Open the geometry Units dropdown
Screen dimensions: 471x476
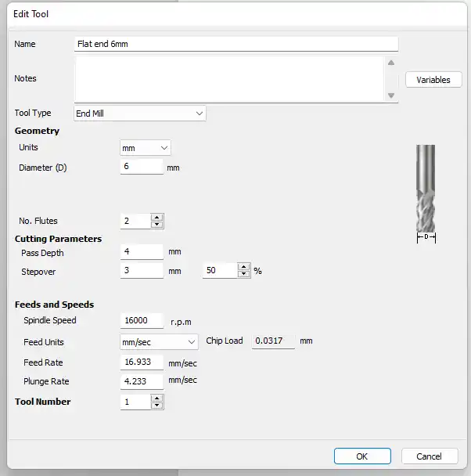[x=146, y=148]
